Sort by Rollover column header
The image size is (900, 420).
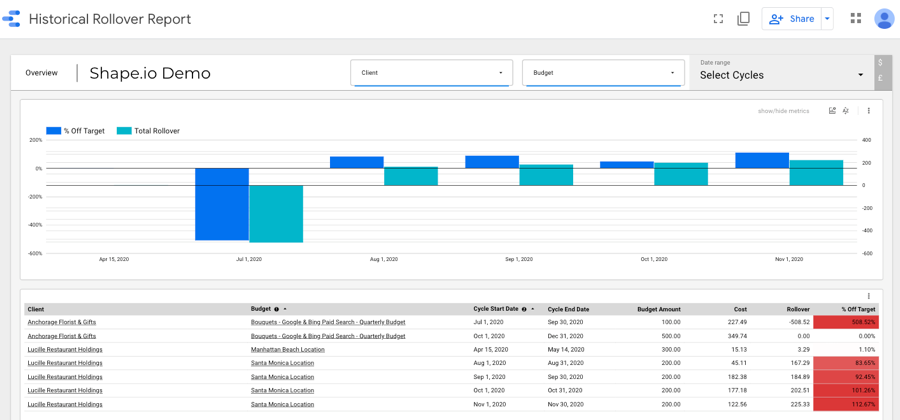[x=798, y=309]
